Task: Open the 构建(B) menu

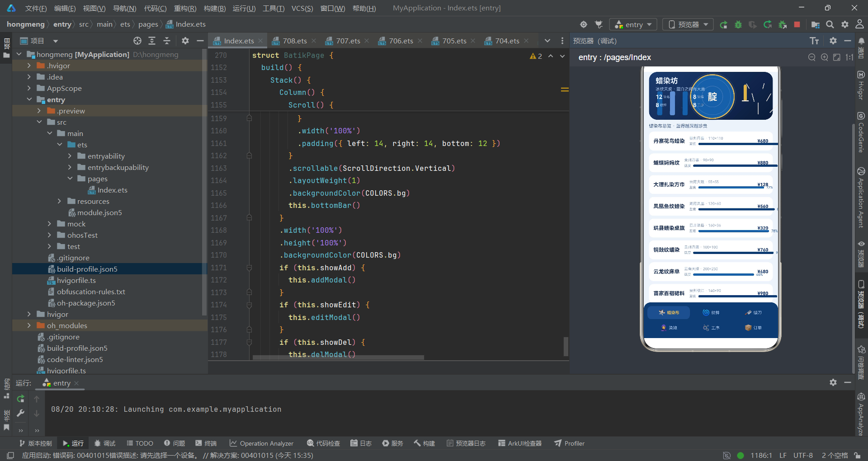Action: (x=215, y=8)
